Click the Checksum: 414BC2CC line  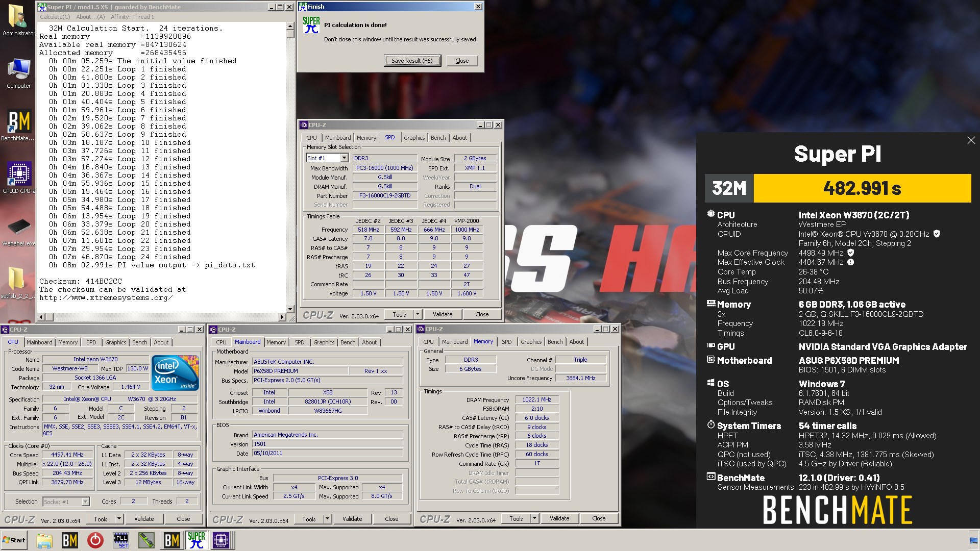81,281
